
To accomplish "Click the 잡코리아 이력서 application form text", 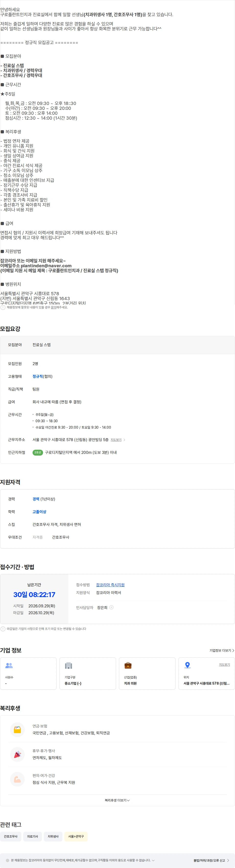I will click(x=109, y=593).
